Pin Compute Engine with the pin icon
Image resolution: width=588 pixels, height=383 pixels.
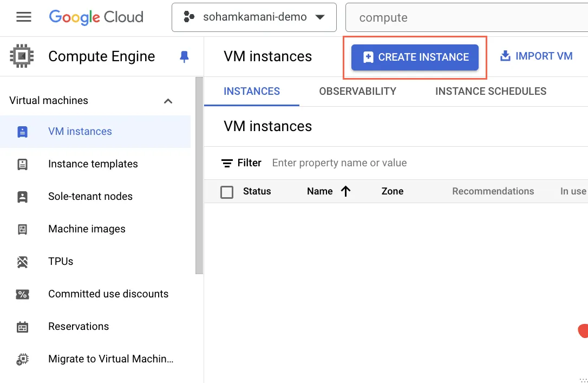[184, 56]
